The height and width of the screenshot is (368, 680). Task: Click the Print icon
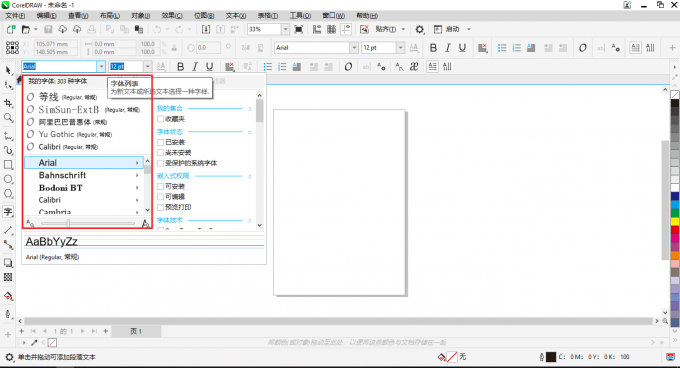coord(92,29)
